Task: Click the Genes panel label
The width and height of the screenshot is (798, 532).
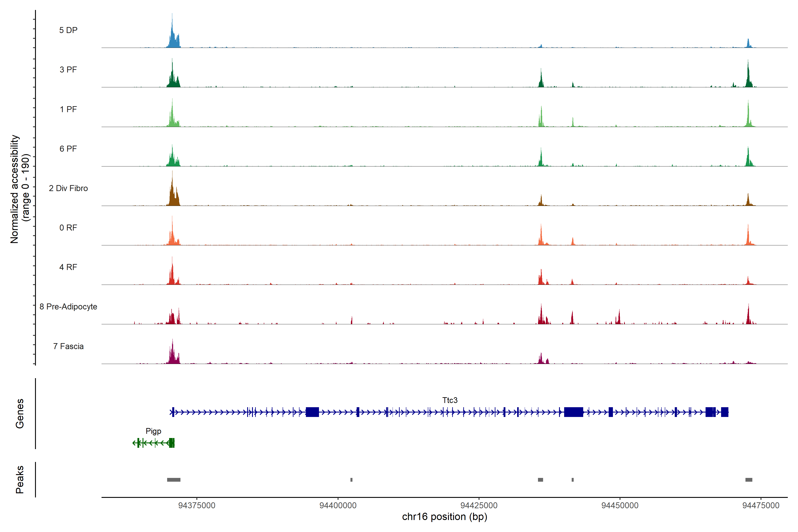Action: tap(20, 414)
